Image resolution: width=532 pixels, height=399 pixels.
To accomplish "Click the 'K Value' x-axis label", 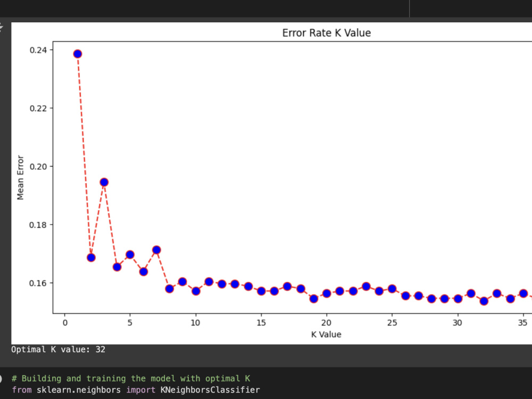I will pos(326,335).
